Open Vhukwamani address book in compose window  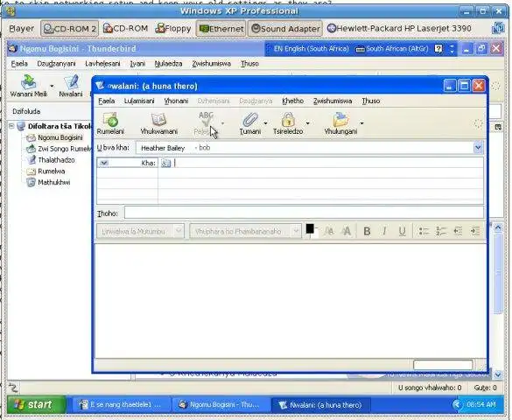pos(159,123)
